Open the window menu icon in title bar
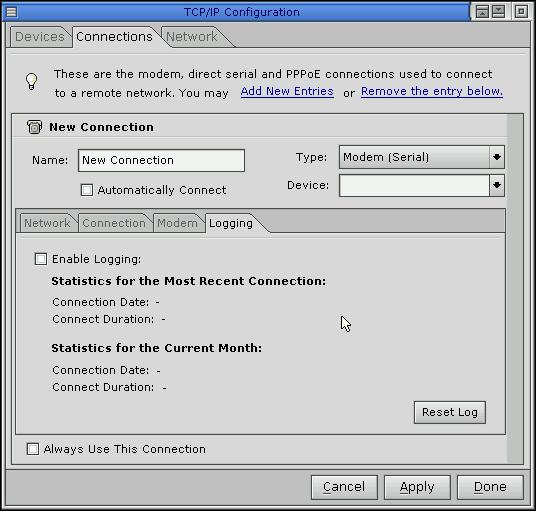The width and height of the screenshot is (536, 511). pos(11,12)
